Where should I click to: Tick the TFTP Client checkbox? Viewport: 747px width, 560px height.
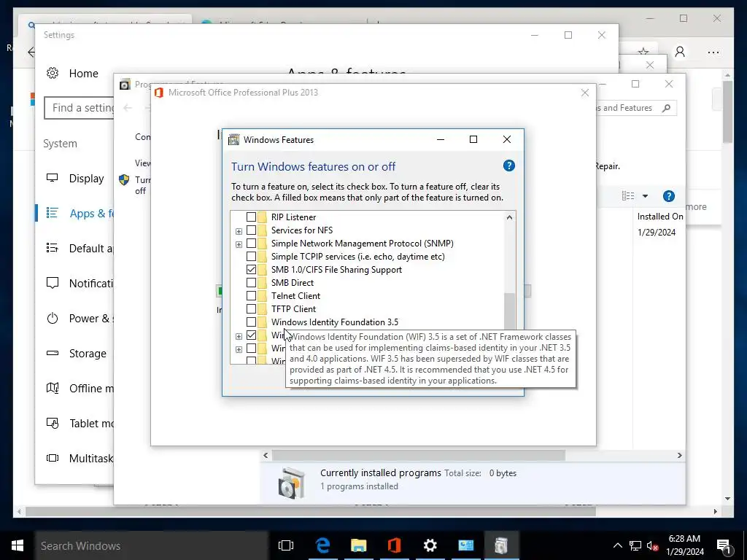251,309
